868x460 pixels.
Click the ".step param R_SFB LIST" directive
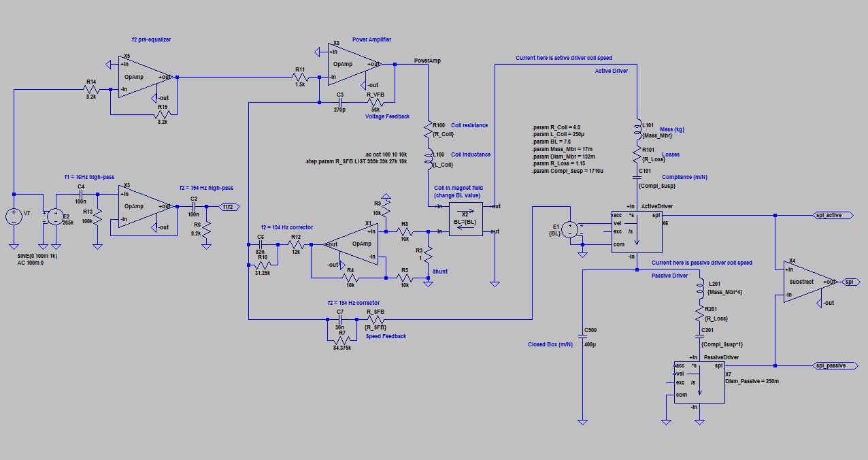pyautogui.click(x=356, y=162)
